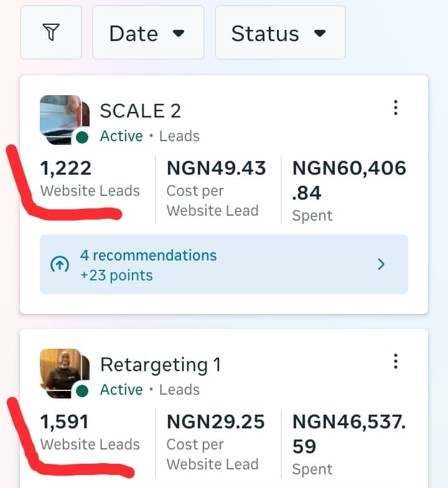Viewport: 448px width, 488px height.
Task: Select the 1,222 Website Leads metric
Action: pyautogui.click(x=90, y=179)
